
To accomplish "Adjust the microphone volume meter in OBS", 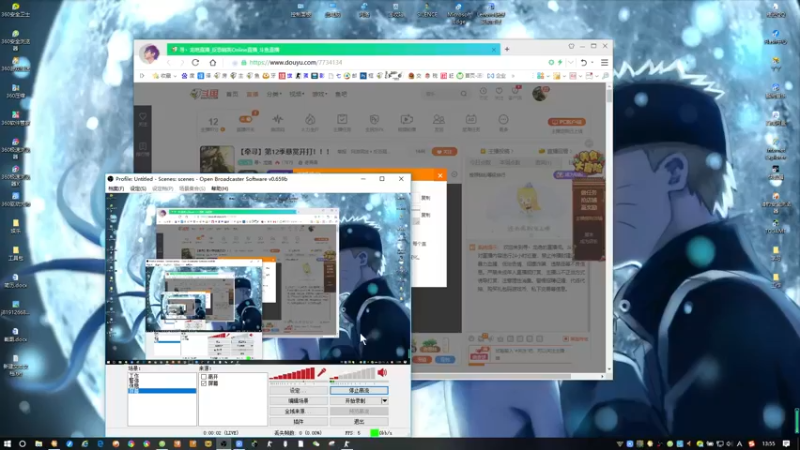I will 292,374.
